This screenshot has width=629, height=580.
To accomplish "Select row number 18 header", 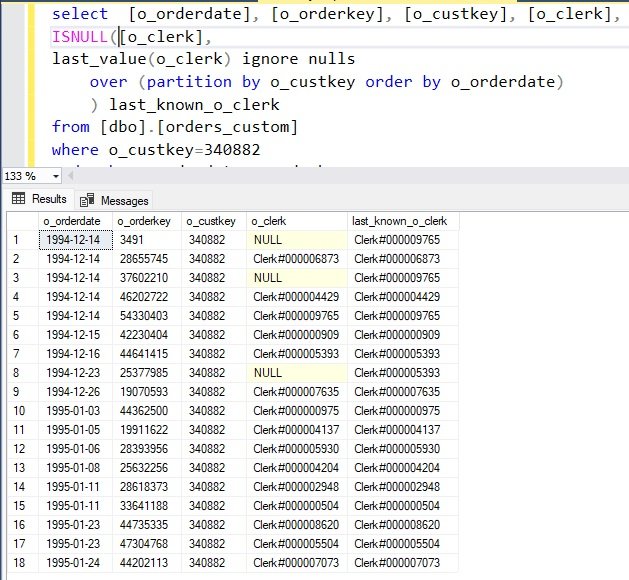I will (x=23, y=563).
